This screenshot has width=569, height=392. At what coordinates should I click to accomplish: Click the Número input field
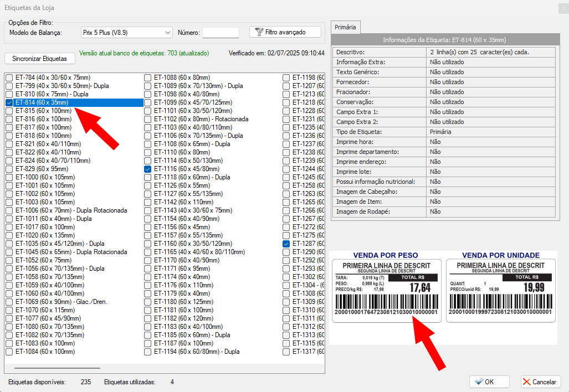pyautogui.click(x=221, y=33)
